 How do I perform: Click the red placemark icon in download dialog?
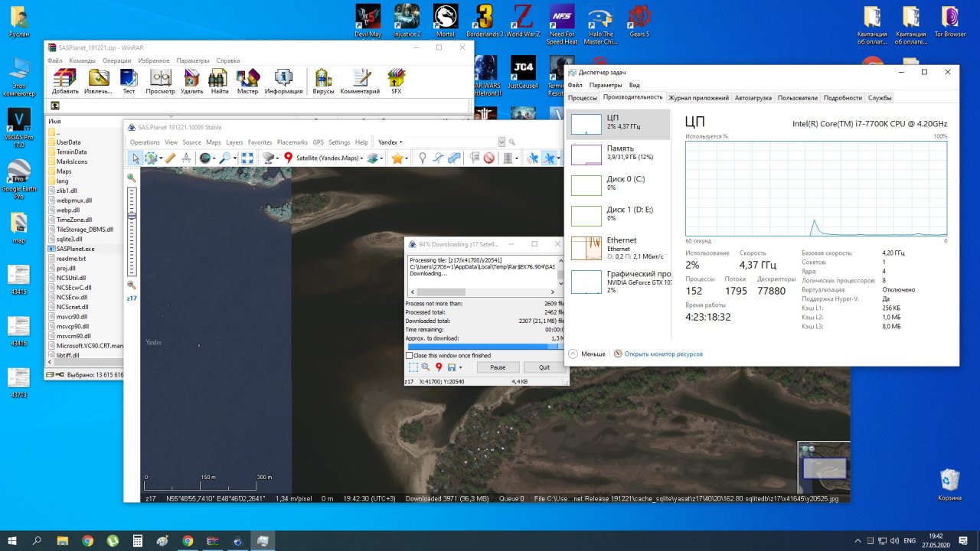(x=439, y=367)
